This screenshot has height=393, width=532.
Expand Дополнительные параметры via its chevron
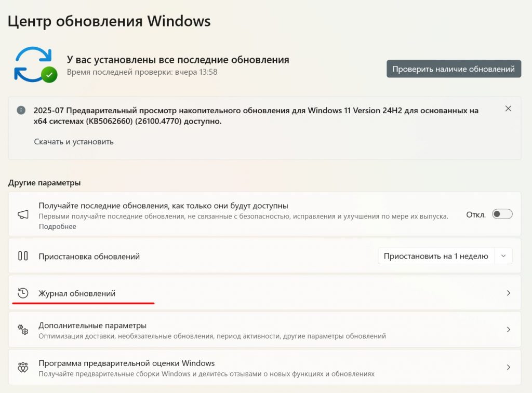(508, 329)
